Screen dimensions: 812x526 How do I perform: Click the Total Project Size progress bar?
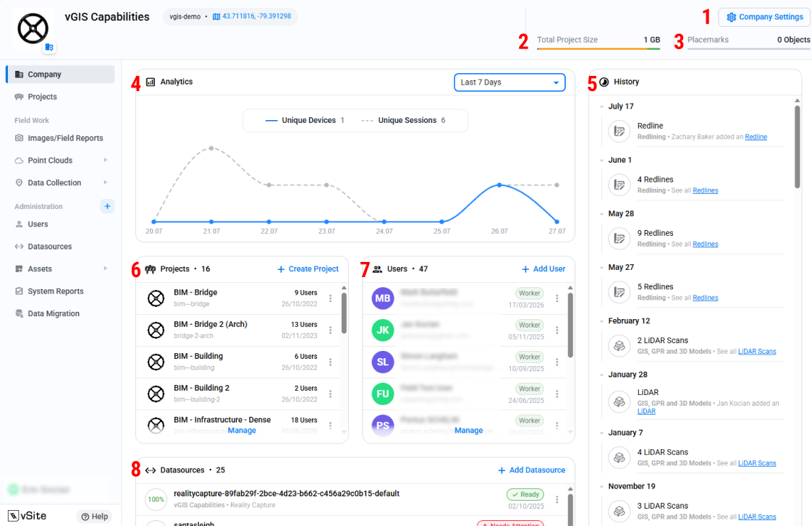(599, 48)
